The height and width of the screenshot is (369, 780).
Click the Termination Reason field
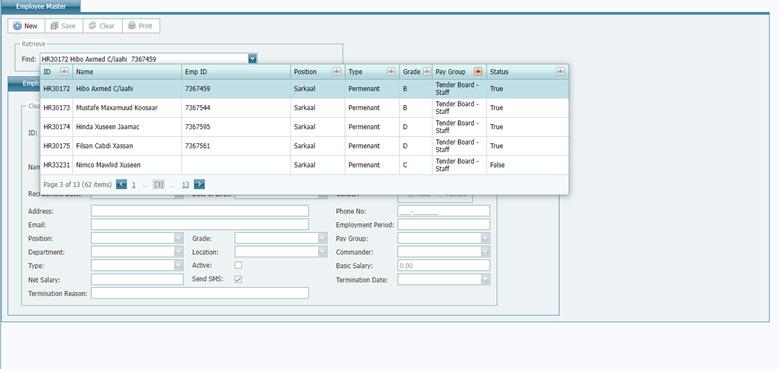coord(200,293)
